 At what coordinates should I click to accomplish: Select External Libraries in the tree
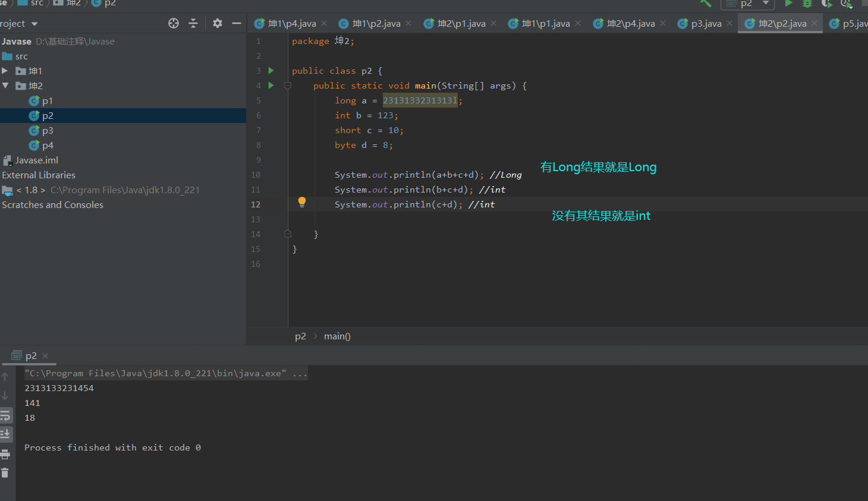tap(39, 175)
